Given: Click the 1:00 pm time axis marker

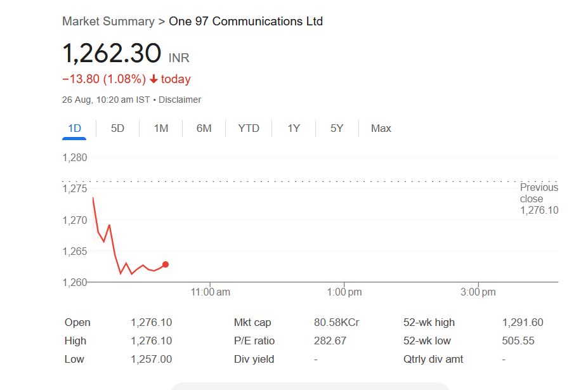Looking at the screenshot, I should point(344,292).
